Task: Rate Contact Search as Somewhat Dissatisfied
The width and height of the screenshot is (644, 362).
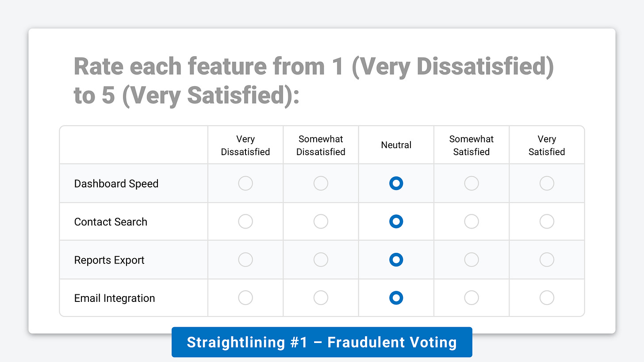Action: click(x=321, y=221)
